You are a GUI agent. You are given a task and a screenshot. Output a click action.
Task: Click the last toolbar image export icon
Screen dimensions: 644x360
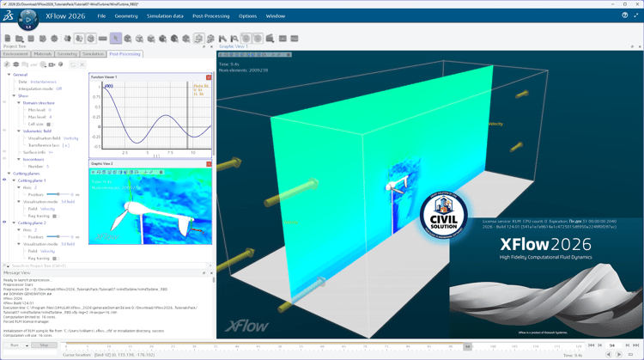coord(295,38)
